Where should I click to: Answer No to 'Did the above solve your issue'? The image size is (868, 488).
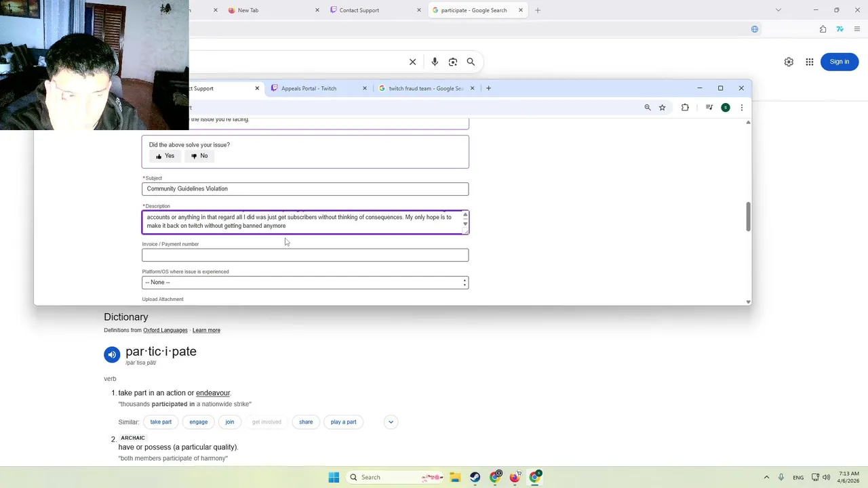(x=199, y=156)
